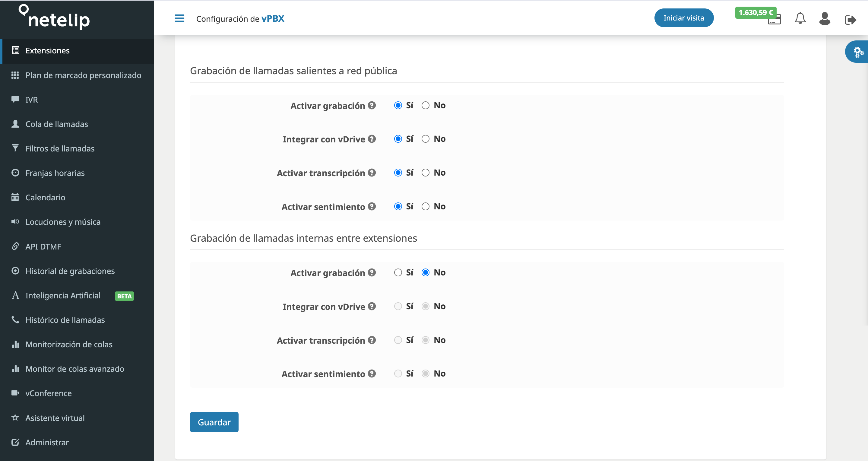Select Sí for outgoing Activar transcripción

(x=398, y=173)
